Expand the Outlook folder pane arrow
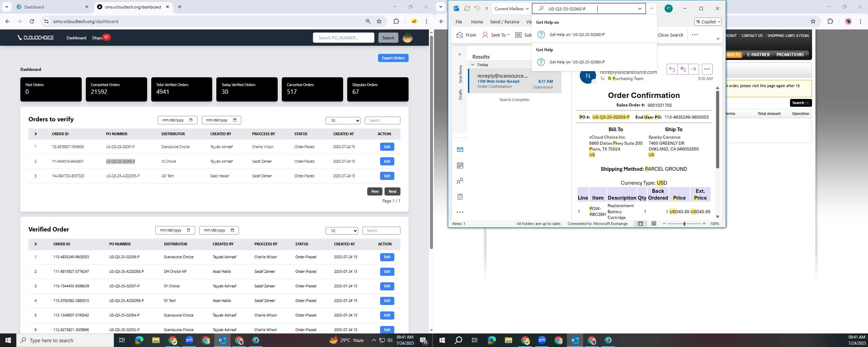Screen dimensions: 868x347 point(460,54)
